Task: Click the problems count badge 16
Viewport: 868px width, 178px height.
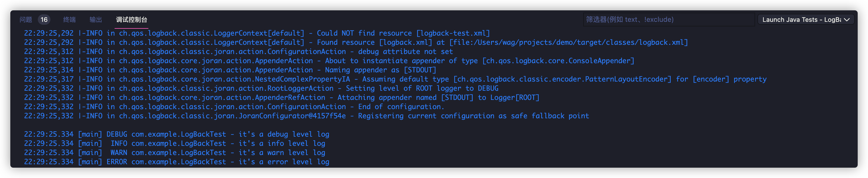Action: (x=44, y=20)
